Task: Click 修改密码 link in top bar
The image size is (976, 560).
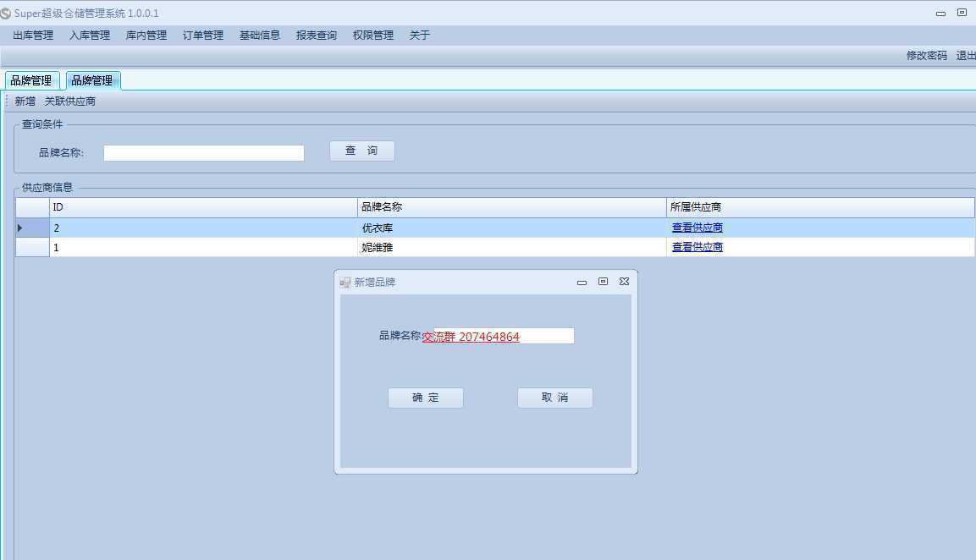Action: point(926,55)
